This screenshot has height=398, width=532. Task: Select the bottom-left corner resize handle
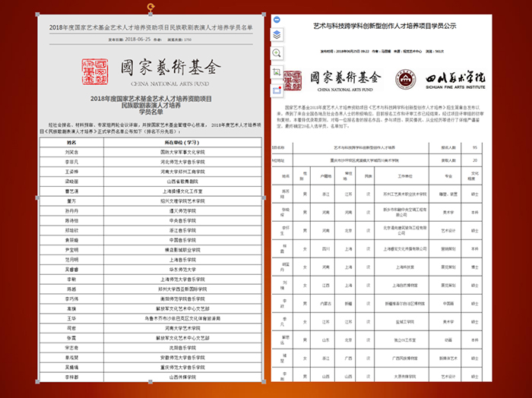coord(36,383)
